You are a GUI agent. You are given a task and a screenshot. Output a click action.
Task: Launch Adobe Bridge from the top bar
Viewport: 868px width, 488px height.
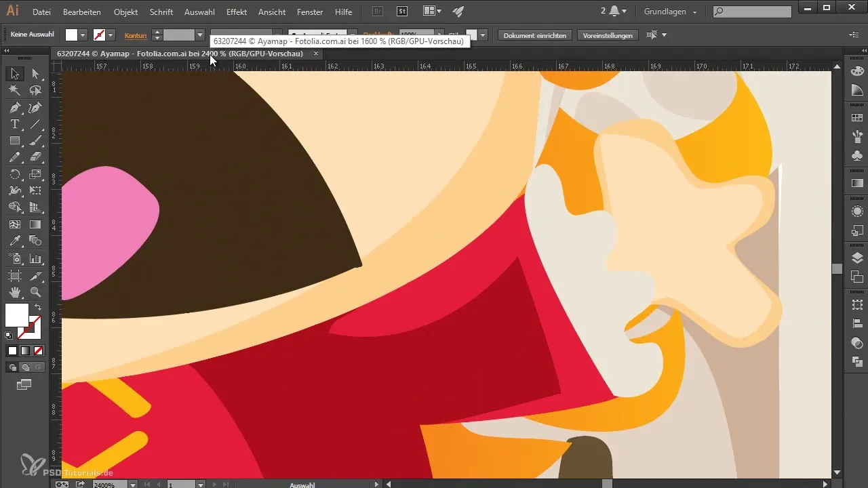pos(378,12)
